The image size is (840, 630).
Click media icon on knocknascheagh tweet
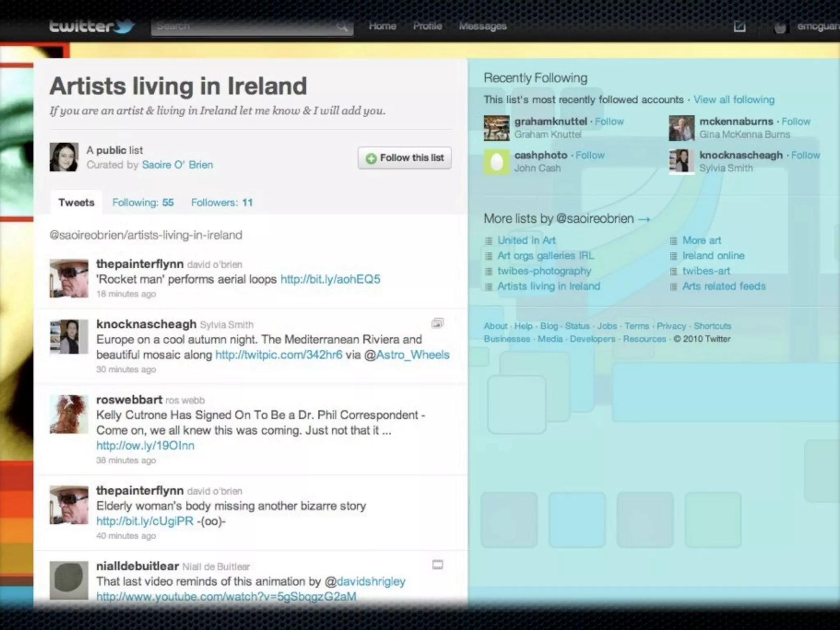(x=437, y=324)
